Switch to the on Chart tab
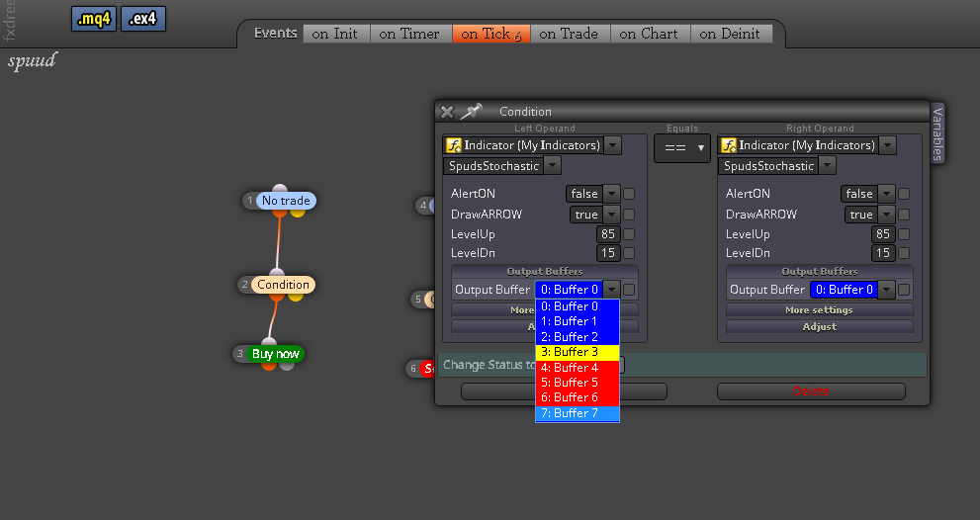The image size is (980, 520). [650, 34]
